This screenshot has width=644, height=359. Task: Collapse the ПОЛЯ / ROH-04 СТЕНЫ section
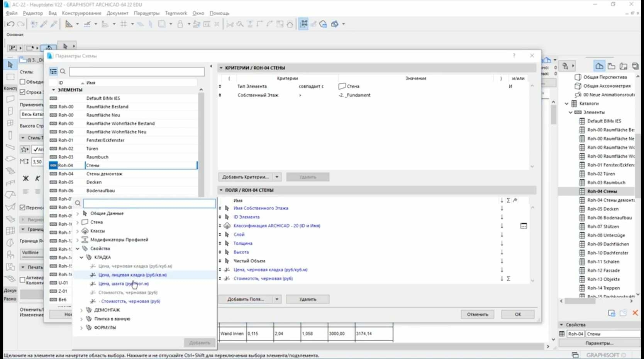click(x=221, y=190)
